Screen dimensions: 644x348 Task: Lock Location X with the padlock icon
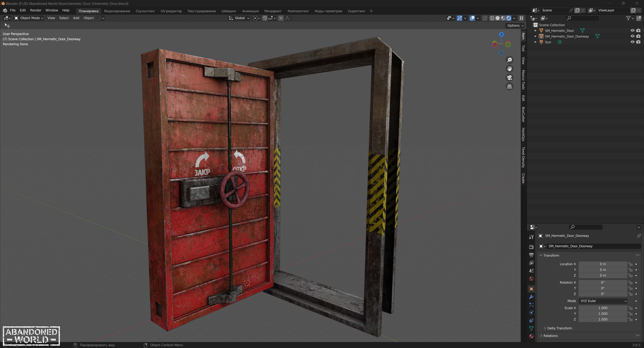point(631,264)
